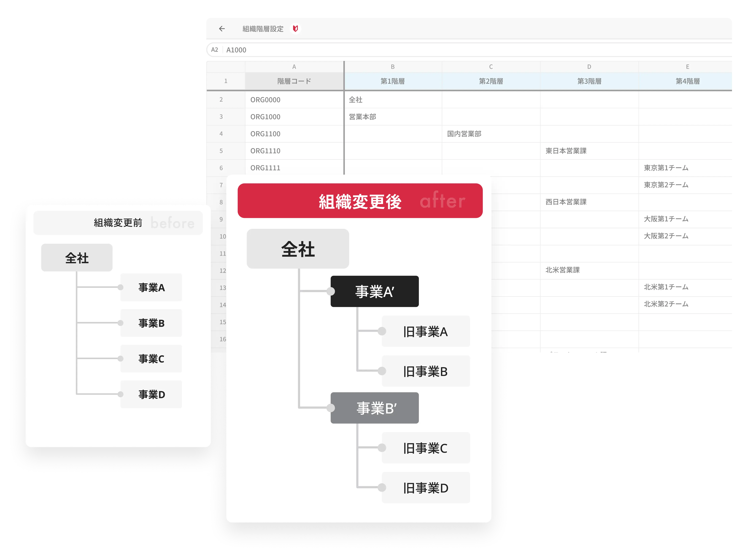Click the red beginner badge icon

click(x=295, y=29)
